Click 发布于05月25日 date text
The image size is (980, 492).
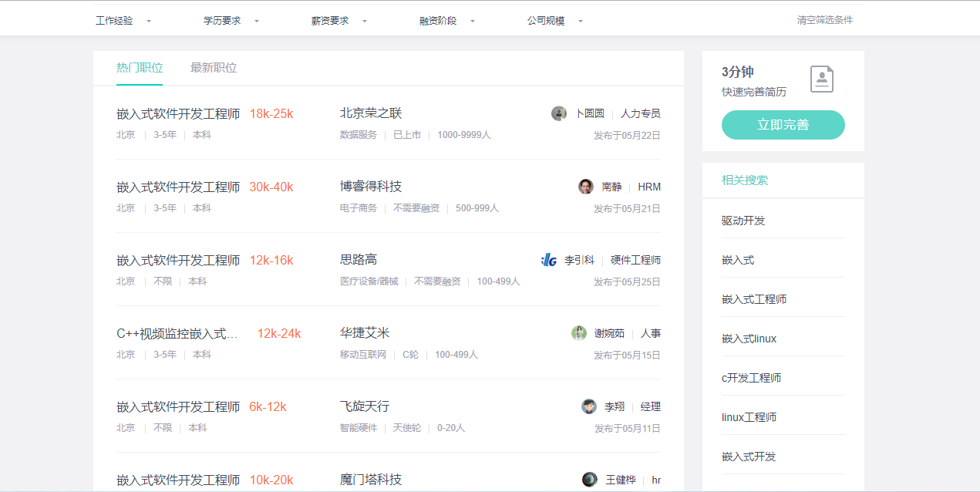coord(627,281)
